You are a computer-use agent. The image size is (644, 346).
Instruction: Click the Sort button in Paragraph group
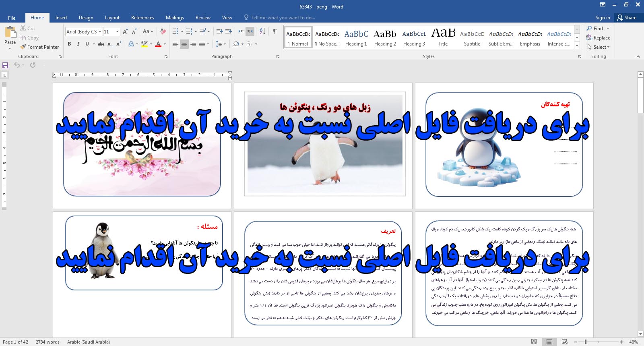click(262, 31)
